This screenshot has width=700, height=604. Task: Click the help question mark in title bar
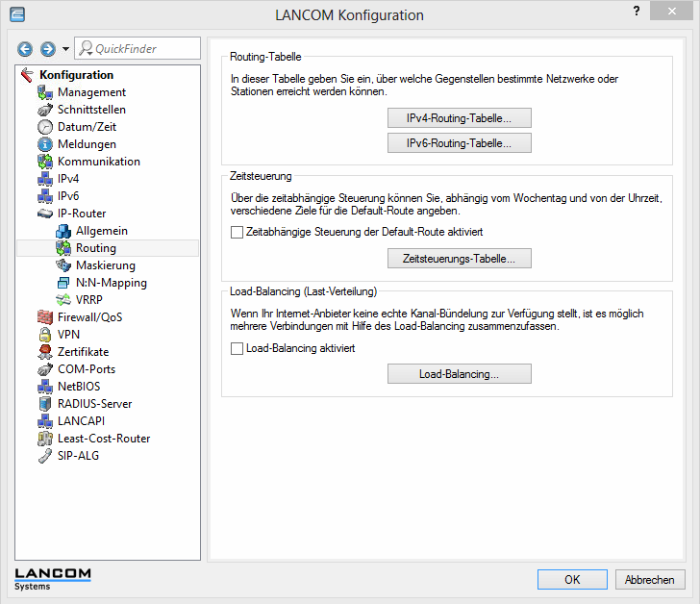coord(636,10)
